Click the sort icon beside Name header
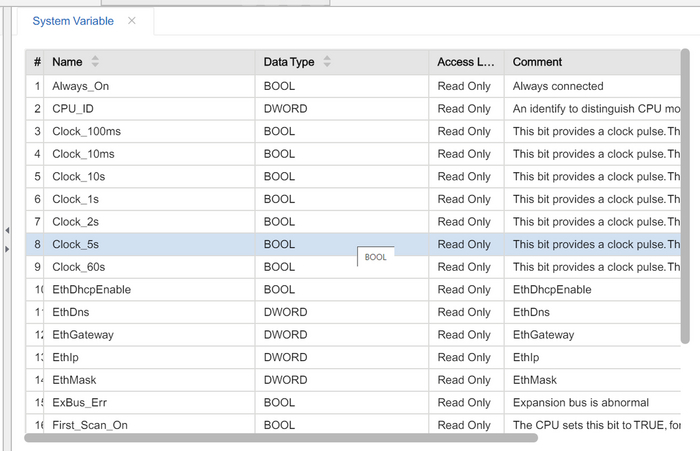The width and height of the screenshot is (700, 451). [95, 62]
